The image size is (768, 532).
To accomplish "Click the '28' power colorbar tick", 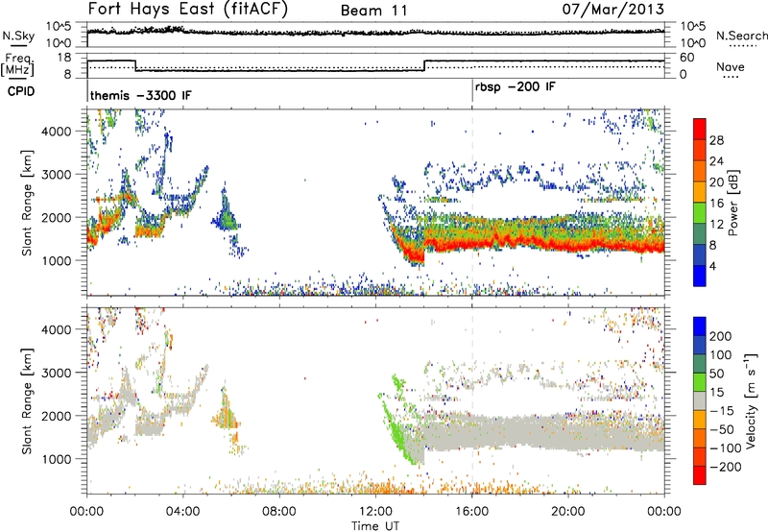I will click(716, 140).
